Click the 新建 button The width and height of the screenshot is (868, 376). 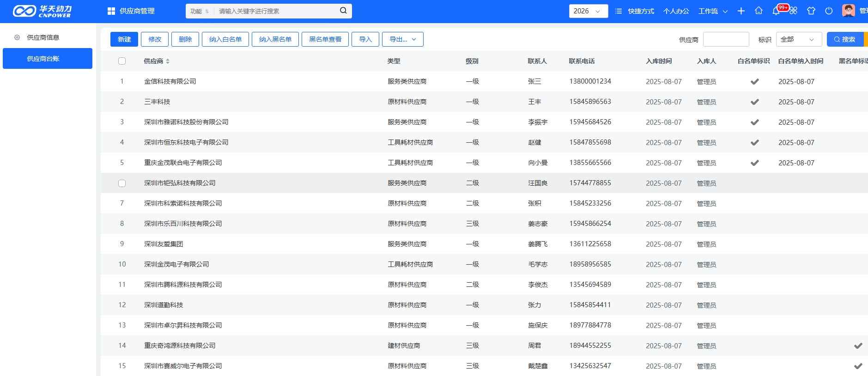(x=124, y=39)
